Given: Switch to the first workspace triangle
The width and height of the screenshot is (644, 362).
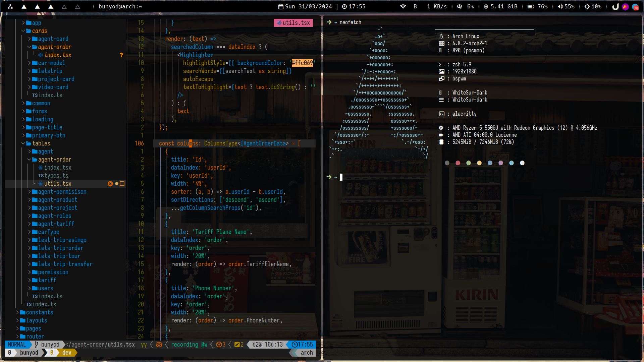Looking at the screenshot, I should point(24,6).
